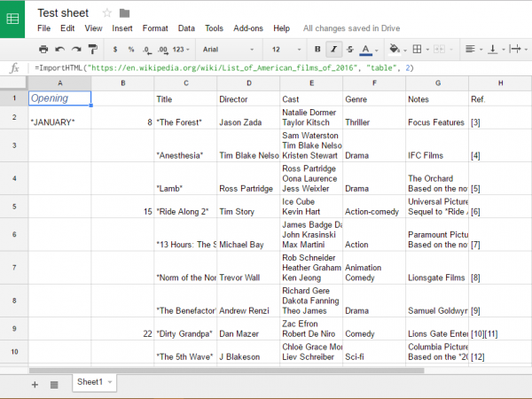
Task: Select all cells corner button
Action: coord(14,83)
